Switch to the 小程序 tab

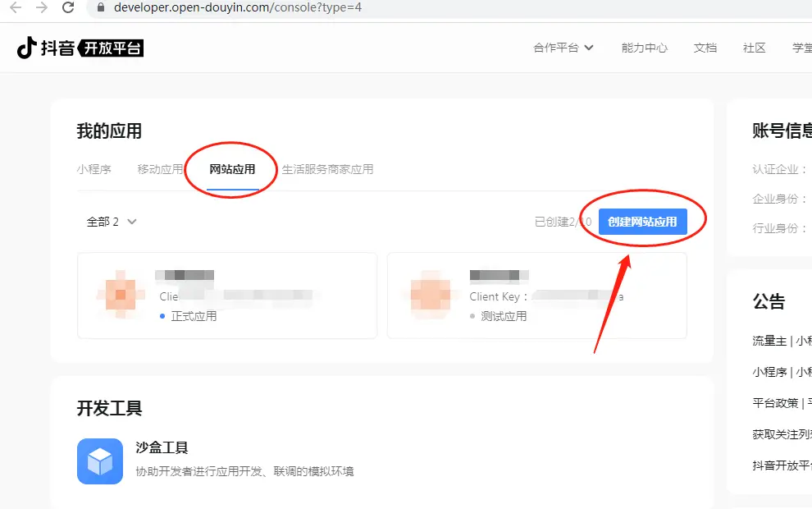(94, 169)
